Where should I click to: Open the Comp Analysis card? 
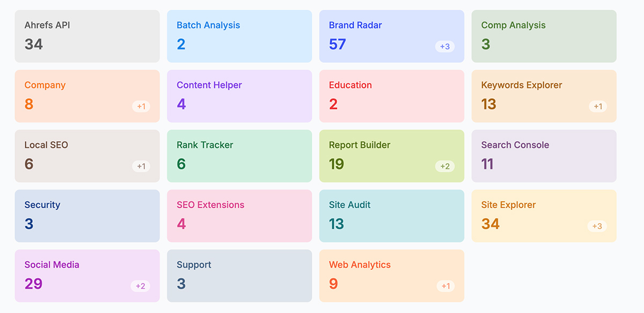coord(544,36)
